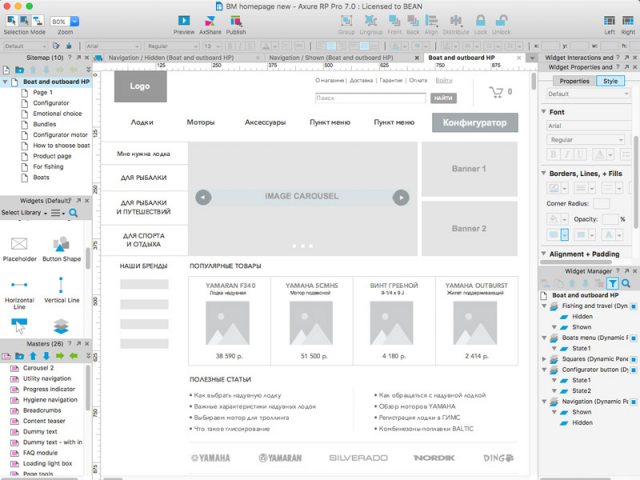The width and height of the screenshot is (640, 480).
Task: Open the Zoom 80% dropdown
Action: pyautogui.click(x=75, y=21)
